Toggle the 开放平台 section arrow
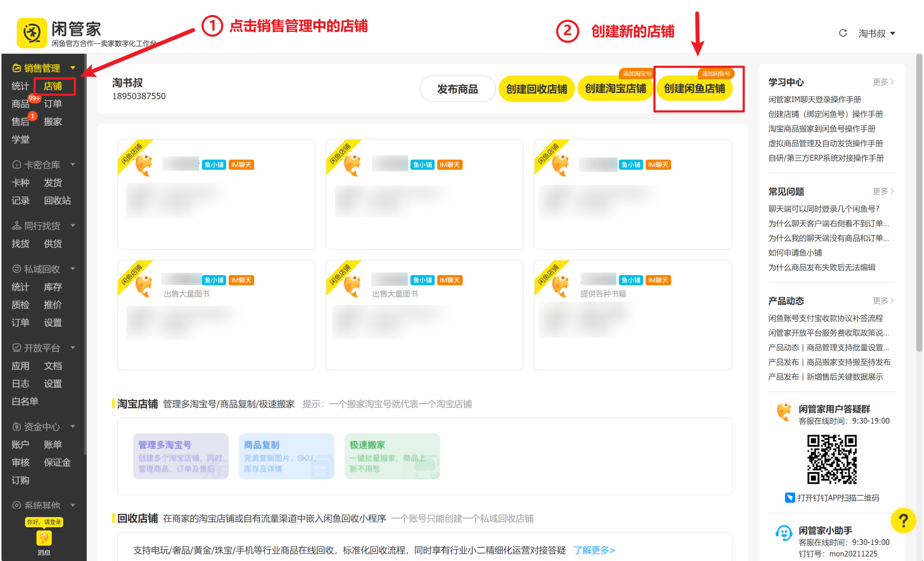Screen dimensions: 924x561 point(73,347)
